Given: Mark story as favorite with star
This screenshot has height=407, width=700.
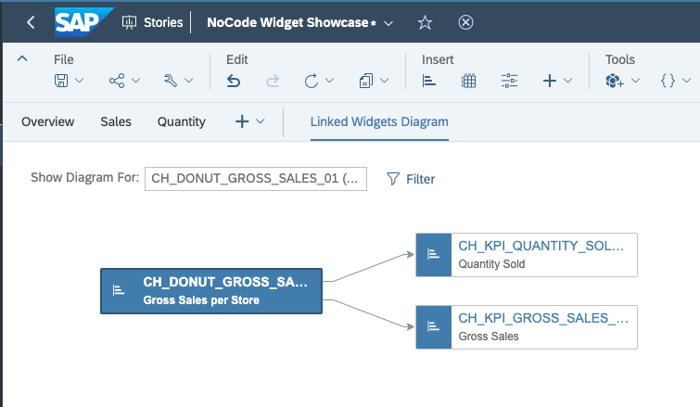Looking at the screenshot, I should 425,22.
